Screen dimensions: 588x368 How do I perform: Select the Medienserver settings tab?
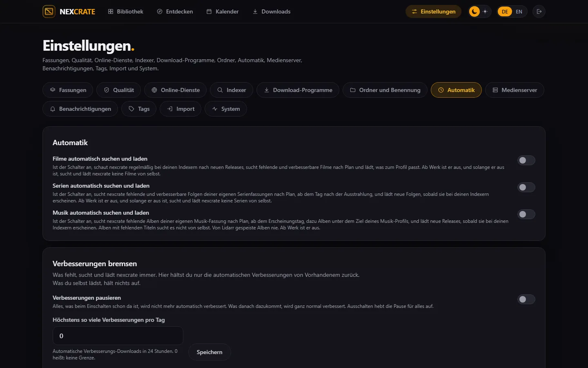(514, 90)
